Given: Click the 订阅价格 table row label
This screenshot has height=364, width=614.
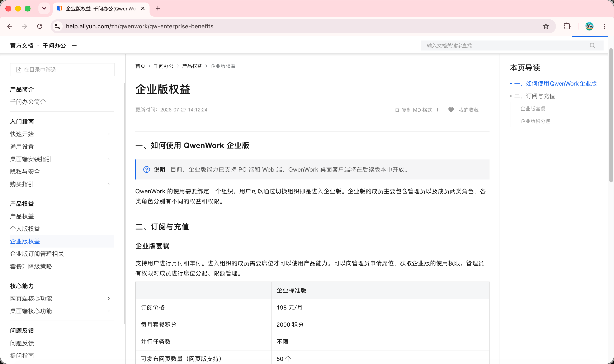Looking at the screenshot, I should pyautogui.click(x=153, y=307).
